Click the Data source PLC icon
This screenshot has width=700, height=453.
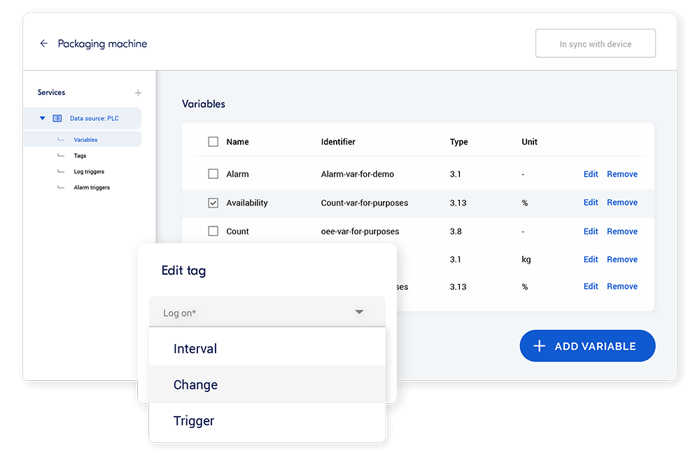[x=58, y=118]
